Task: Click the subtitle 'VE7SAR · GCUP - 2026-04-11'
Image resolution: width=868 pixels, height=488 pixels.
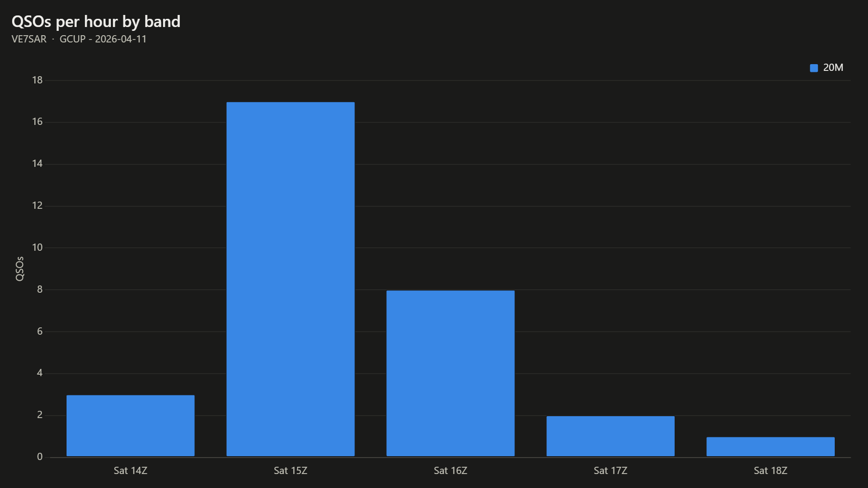Action: [x=79, y=39]
